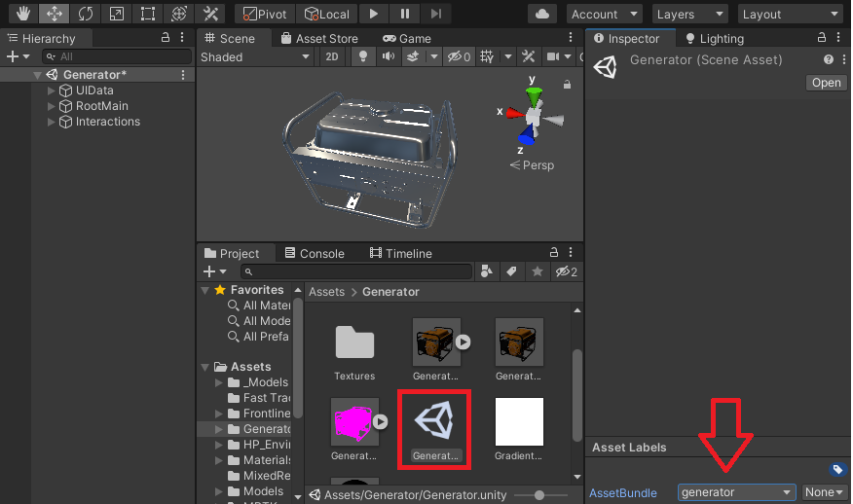Switch to Console tab

click(x=315, y=254)
